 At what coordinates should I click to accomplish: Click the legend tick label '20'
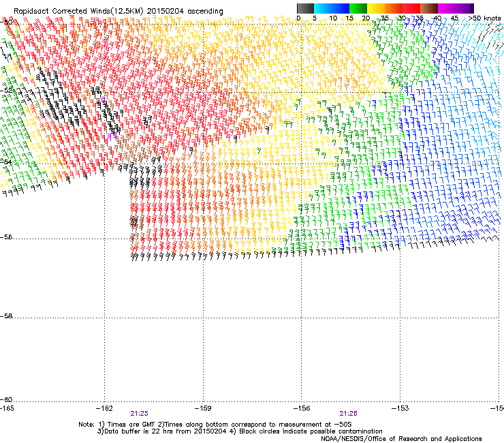[366, 18]
